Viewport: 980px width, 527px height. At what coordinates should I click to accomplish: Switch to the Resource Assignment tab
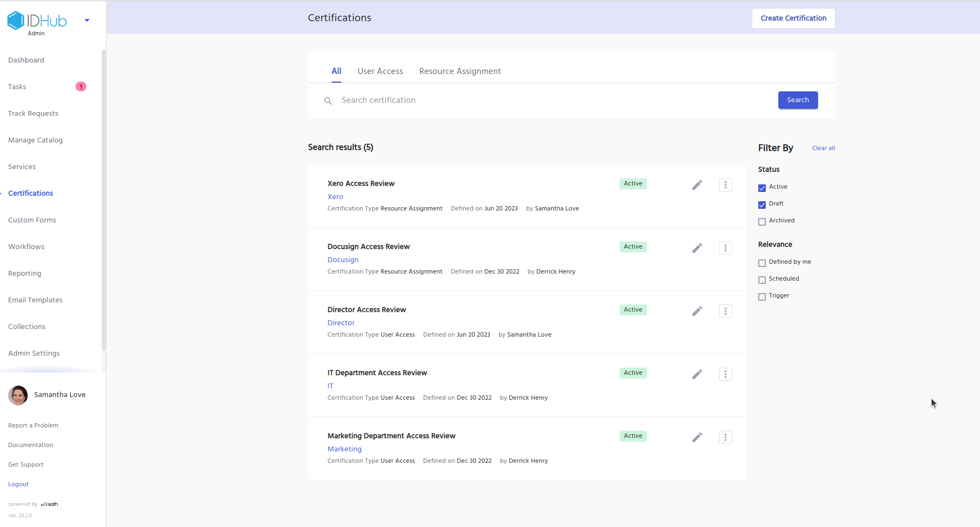coord(460,71)
